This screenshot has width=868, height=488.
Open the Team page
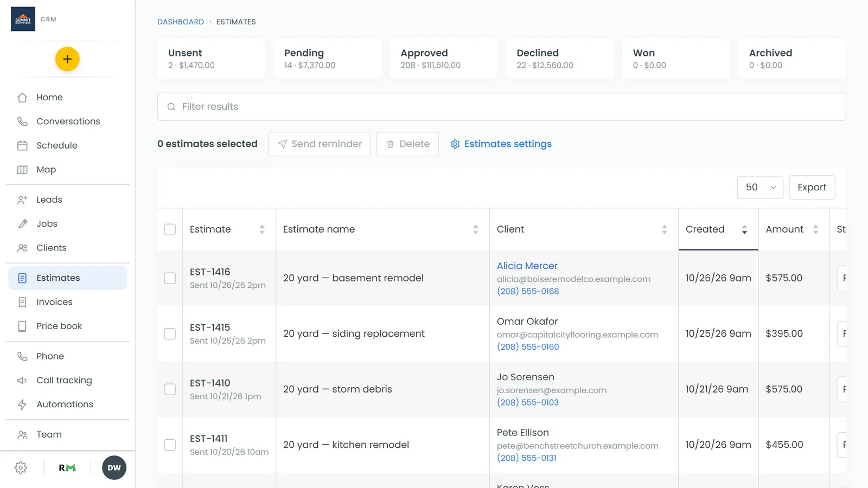coord(67,434)
